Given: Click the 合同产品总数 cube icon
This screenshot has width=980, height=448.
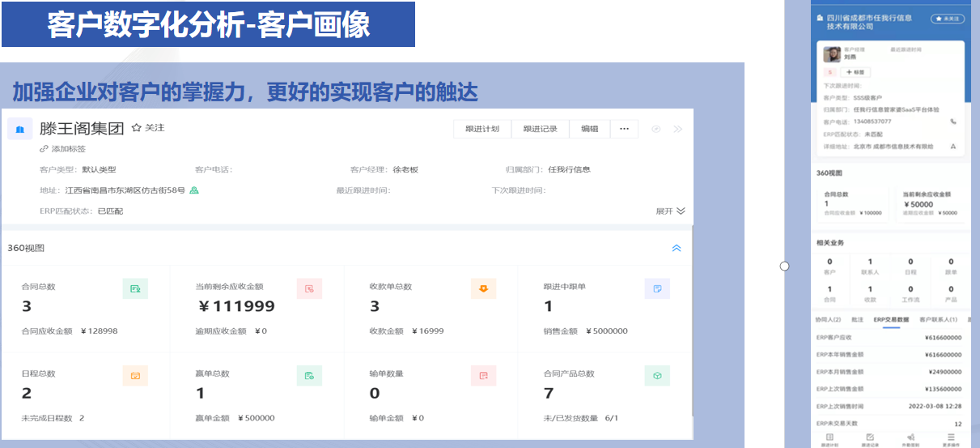Looking at the screenshot, I should 657,376.
